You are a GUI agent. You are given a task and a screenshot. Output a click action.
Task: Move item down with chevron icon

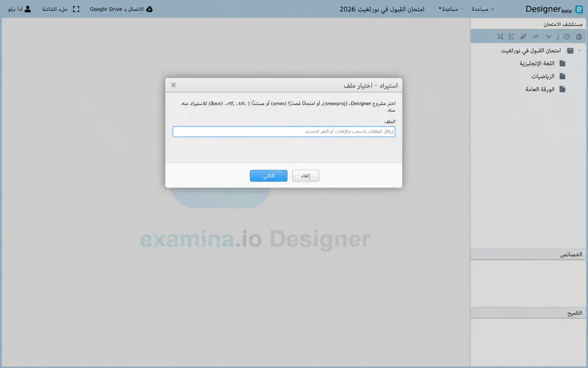pyautogui.click(x=548, y=36)
